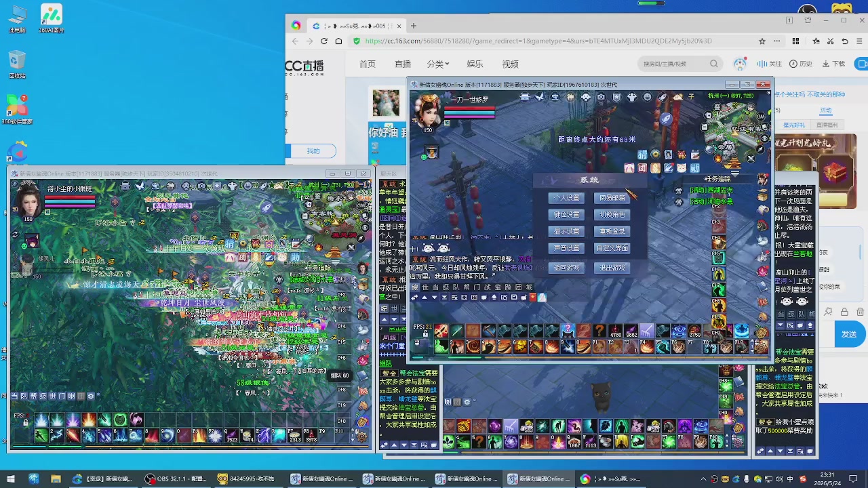
Task: Click the 团 group activity icon
Action: coord(643,168)
